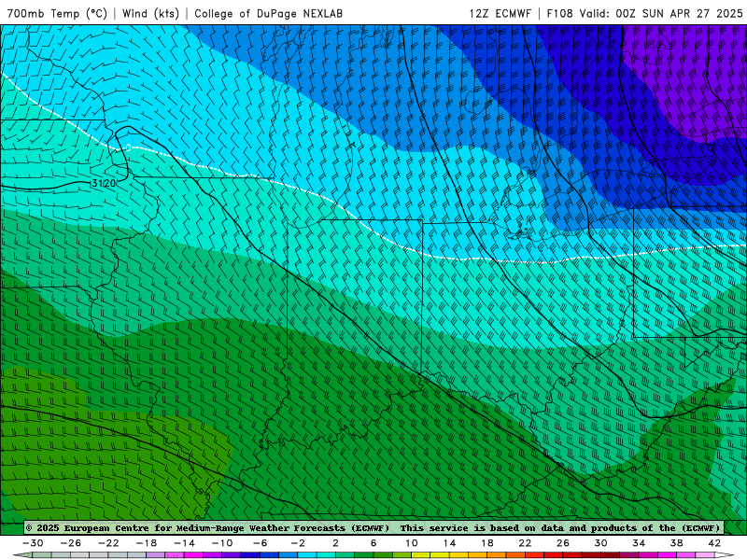Click the -14 color scale label
This screenshot has height=560, width=747.
point(184,543)
